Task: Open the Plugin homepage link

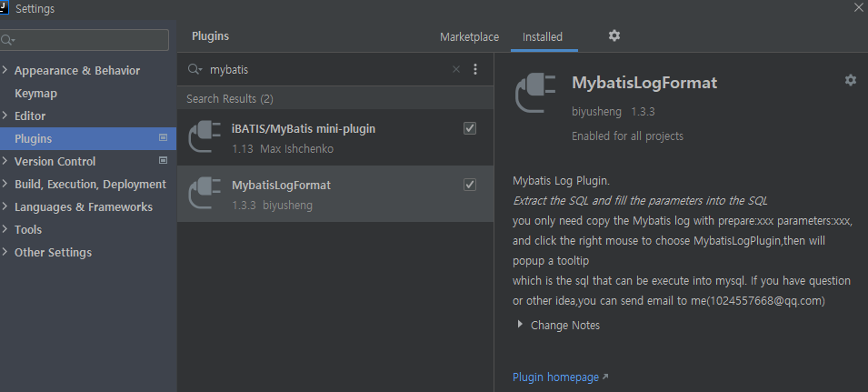Action: (555, 377)
